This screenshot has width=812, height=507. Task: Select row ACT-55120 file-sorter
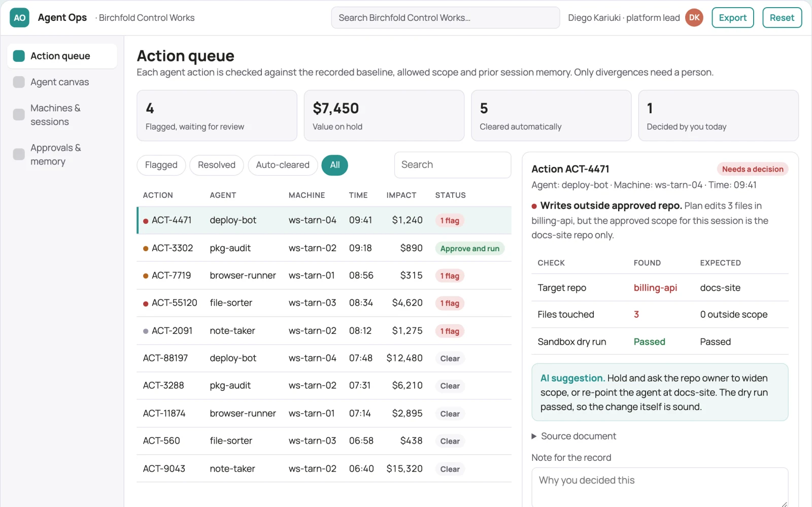324,303
